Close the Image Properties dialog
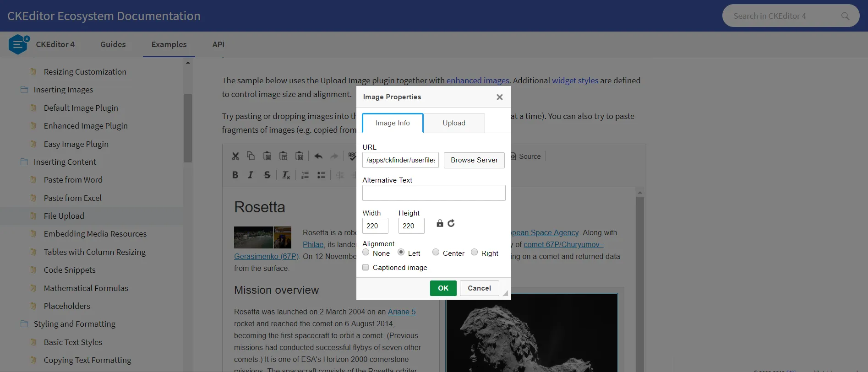The width and height of the screenshot is (868, 372). (500, 97)
